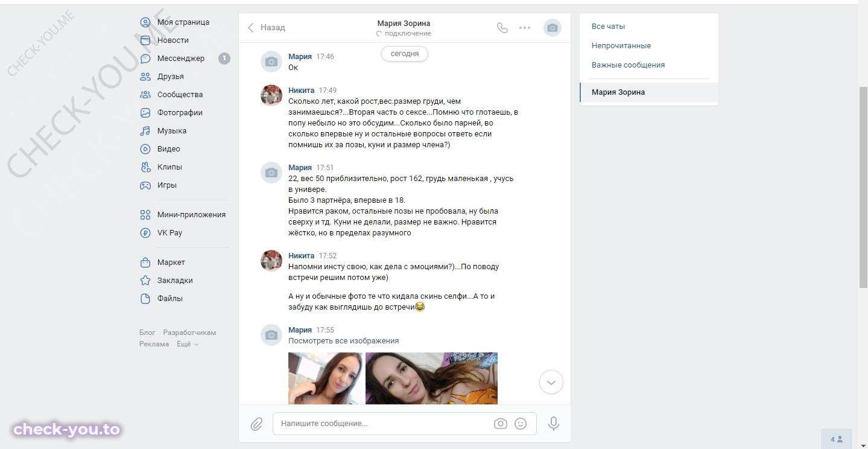Open Мария Зорина name in chat header
868x449 pixels.
coord(404,24)
